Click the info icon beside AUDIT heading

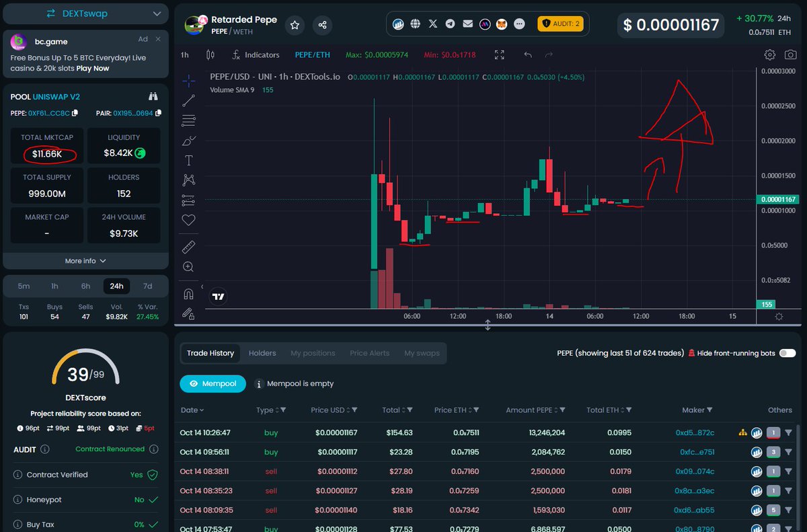point(45,449)
